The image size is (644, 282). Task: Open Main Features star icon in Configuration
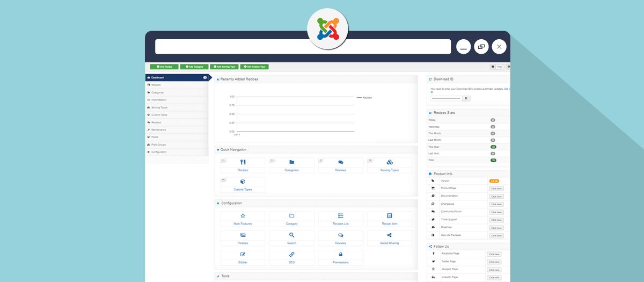pyautogui.click(x=243, y=215)
